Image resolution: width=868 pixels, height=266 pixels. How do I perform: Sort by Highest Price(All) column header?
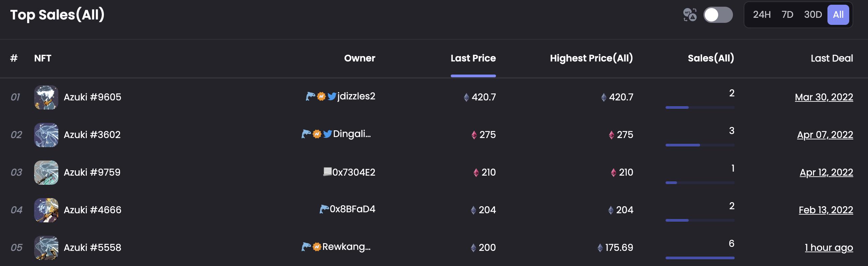(592, 58)
